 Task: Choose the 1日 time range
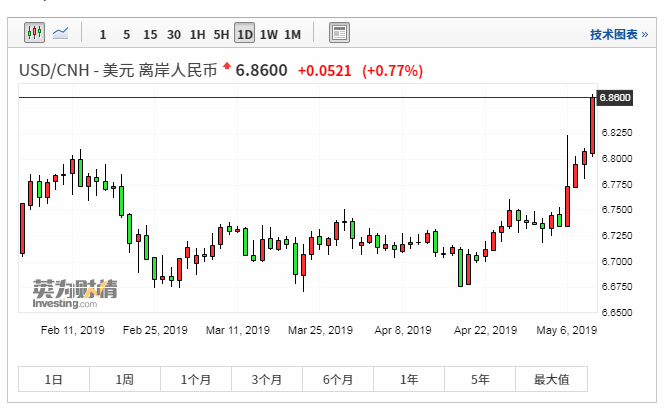pos(54,379)
